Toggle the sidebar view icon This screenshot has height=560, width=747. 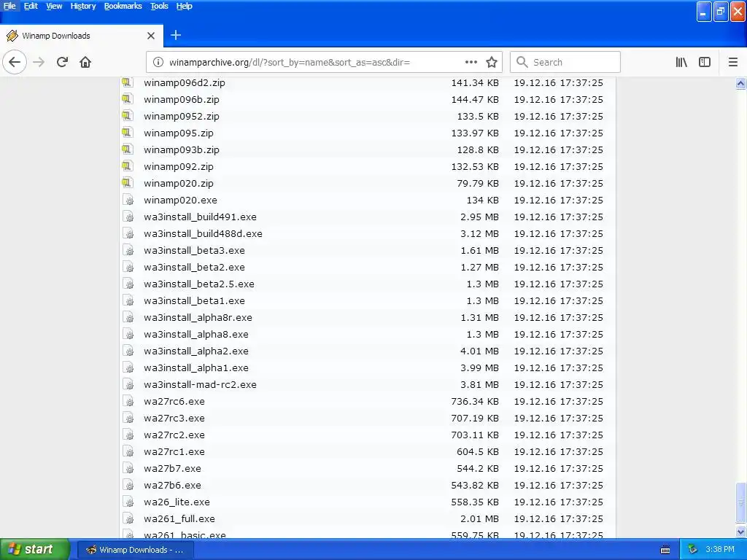705,62
